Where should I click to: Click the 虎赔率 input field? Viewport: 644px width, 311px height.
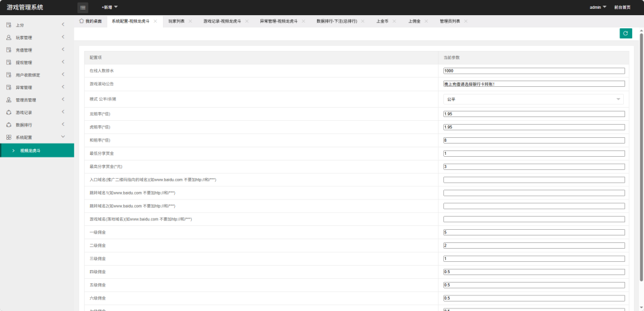534,127
